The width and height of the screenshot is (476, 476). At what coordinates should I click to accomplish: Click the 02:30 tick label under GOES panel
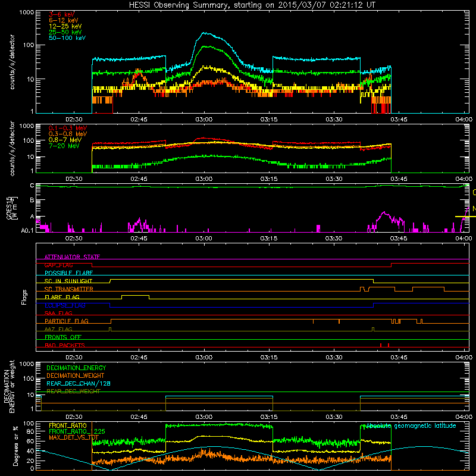[74, 239]
